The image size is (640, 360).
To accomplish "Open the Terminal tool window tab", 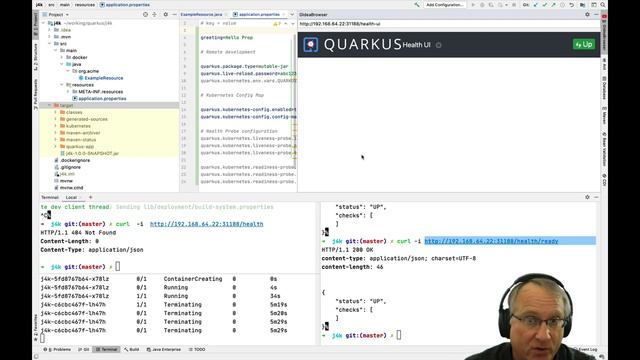I will (106, 350).
